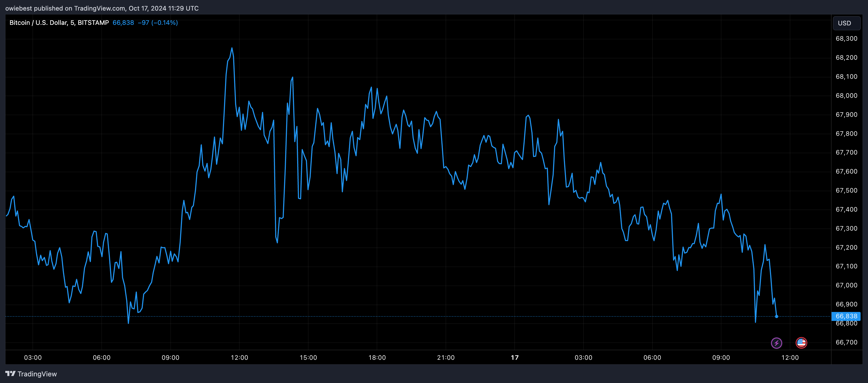
Task: Click the 67,200 price axis label
Action: tap(846, 247)
